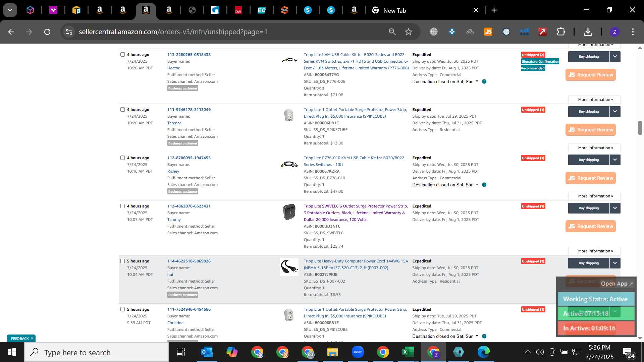644x362 pixels.
Task: Bookmark this page with the star icon
Action: coord(408,32)
